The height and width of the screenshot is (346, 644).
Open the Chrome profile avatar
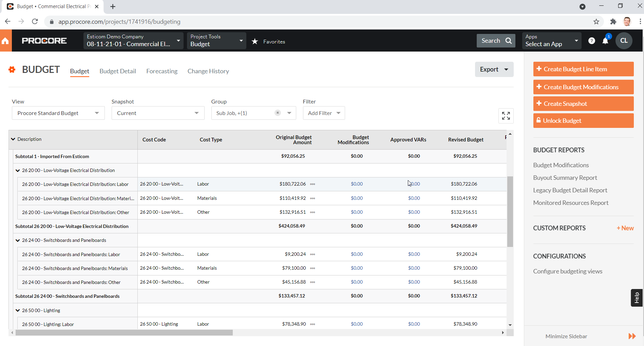pyautogui.click(x=627, y=22)
